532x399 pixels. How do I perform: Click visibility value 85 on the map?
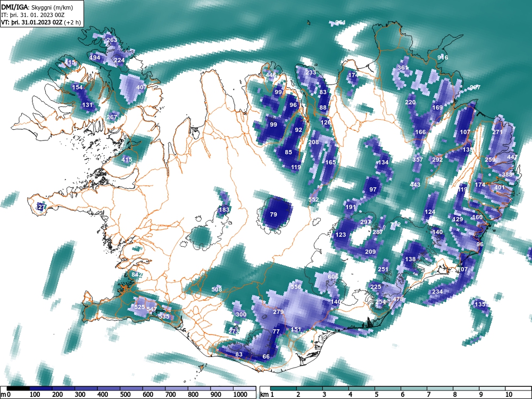(x=288, y=152)
